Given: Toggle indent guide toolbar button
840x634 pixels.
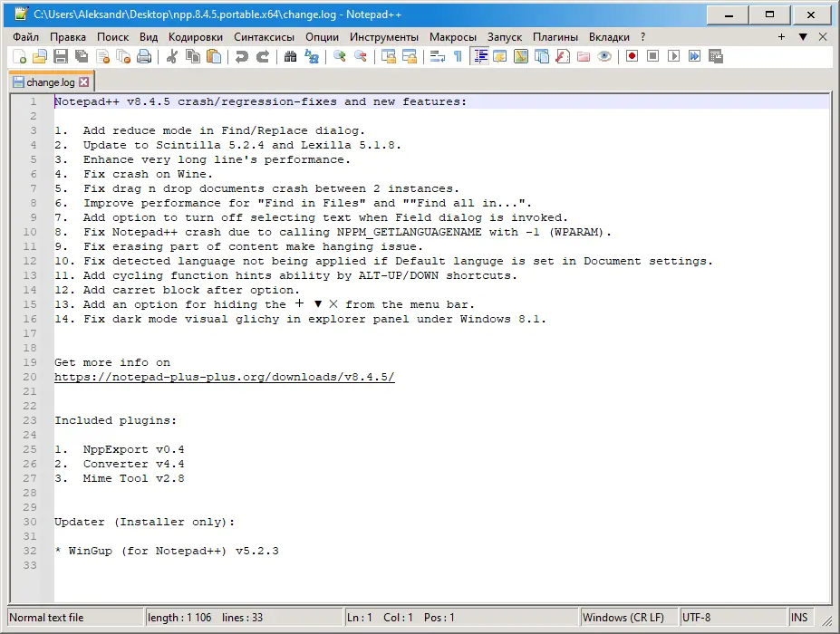Looking at the screenshot, I should point(479,56).
